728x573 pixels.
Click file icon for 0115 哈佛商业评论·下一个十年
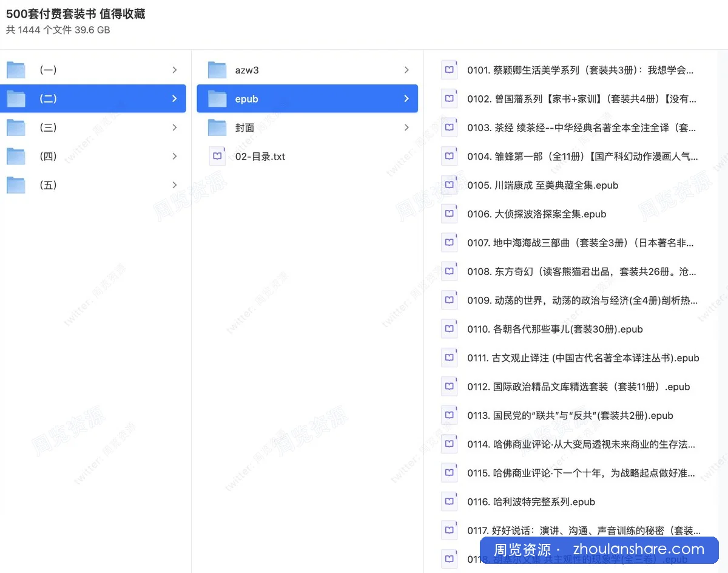coord(449,473)
